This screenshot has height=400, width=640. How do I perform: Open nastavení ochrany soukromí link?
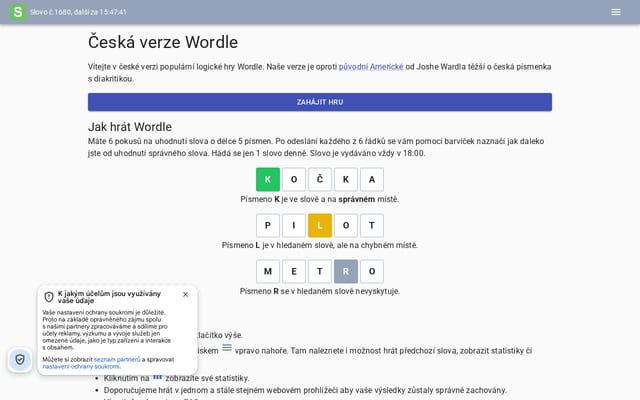(81, 367)
